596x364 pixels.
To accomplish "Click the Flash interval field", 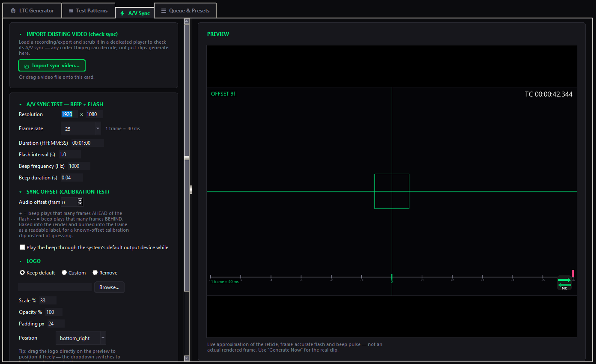I will click(x=69, y=155).
